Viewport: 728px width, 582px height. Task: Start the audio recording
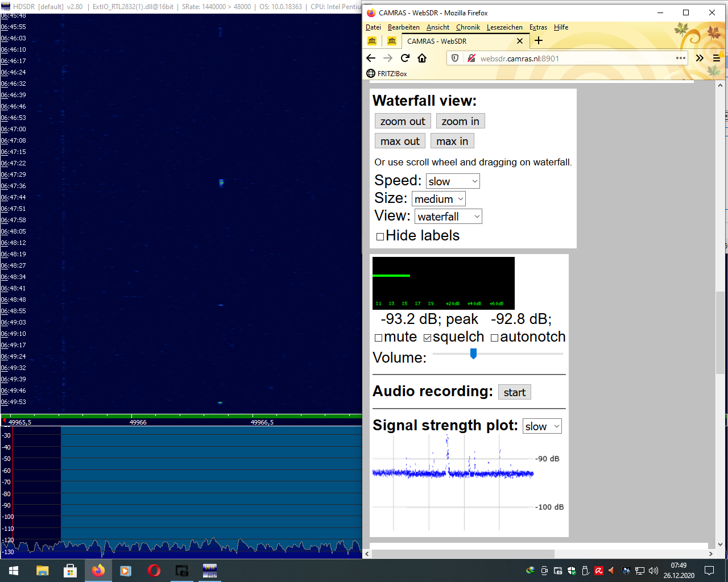click(515, 392)
